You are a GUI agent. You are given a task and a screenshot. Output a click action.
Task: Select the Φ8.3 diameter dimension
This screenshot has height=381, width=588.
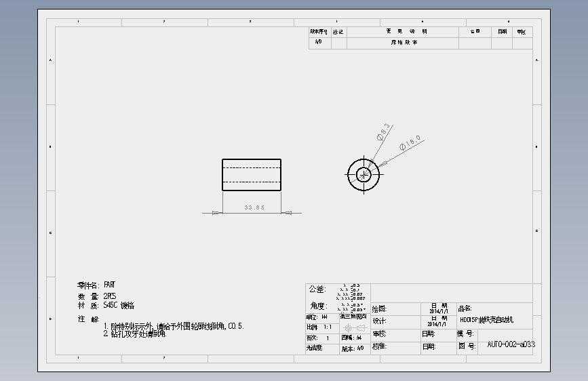pyautogui.click(x=384, y=132)
